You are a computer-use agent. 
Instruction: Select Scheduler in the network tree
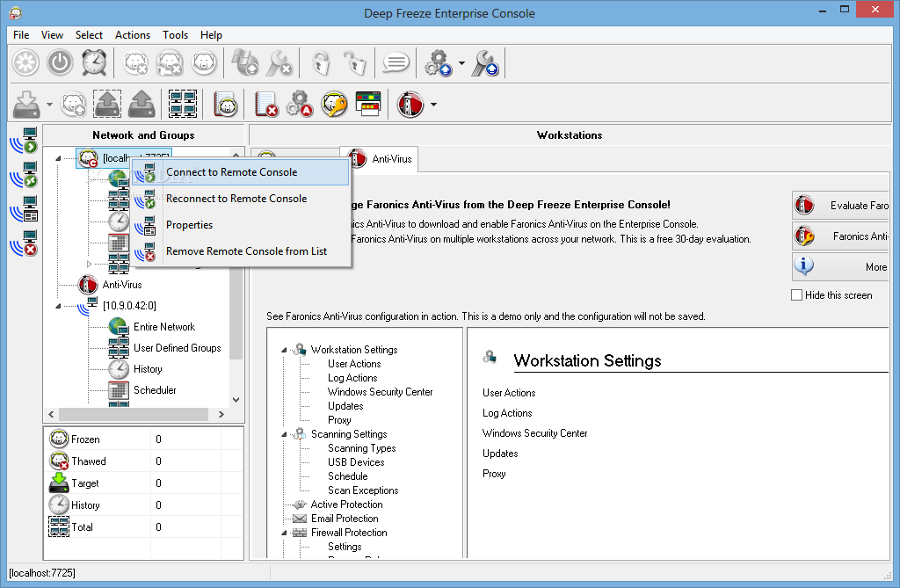[155, 390]
